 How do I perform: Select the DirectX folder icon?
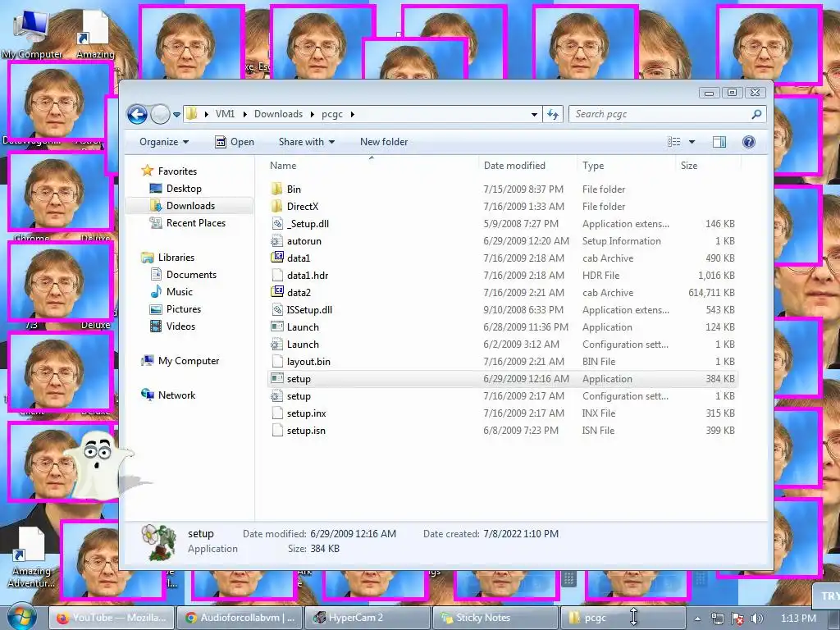pyautogui.click(x=277, y=206)
